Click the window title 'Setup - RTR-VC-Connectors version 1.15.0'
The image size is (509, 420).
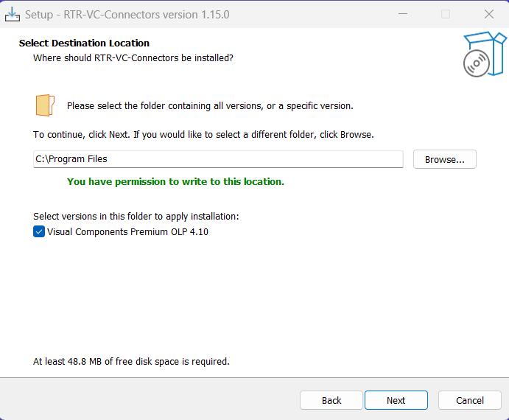click(127, 15)
